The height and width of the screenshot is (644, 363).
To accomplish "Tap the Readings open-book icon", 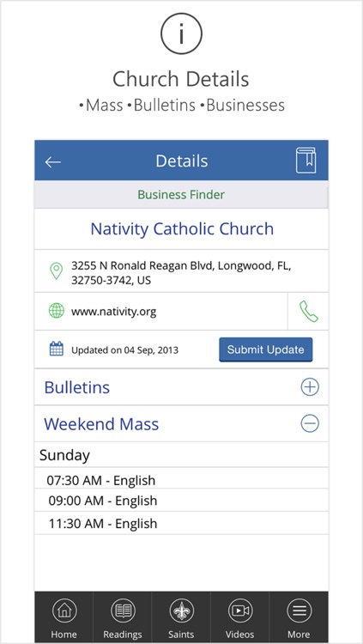I will 123,611.
